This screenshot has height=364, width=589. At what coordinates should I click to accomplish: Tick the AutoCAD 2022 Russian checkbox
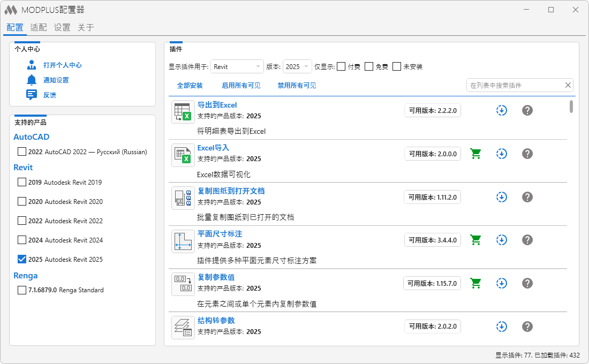[x=22, y=152]
